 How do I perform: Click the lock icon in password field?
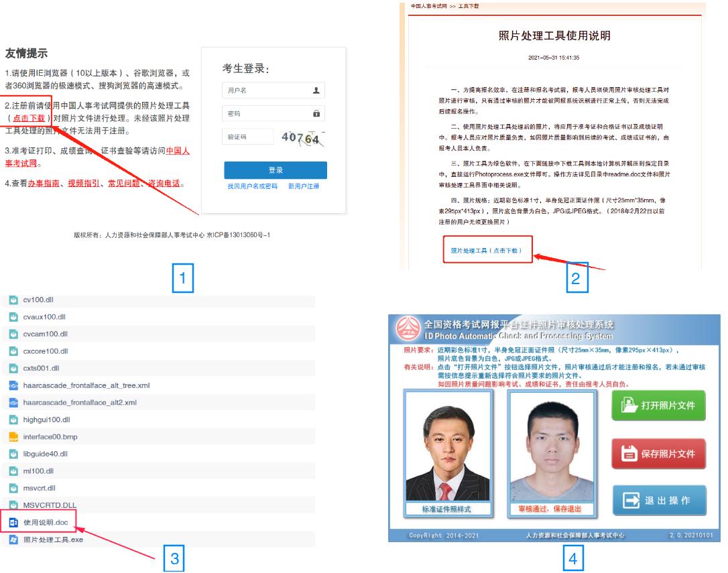coord(316,115)
